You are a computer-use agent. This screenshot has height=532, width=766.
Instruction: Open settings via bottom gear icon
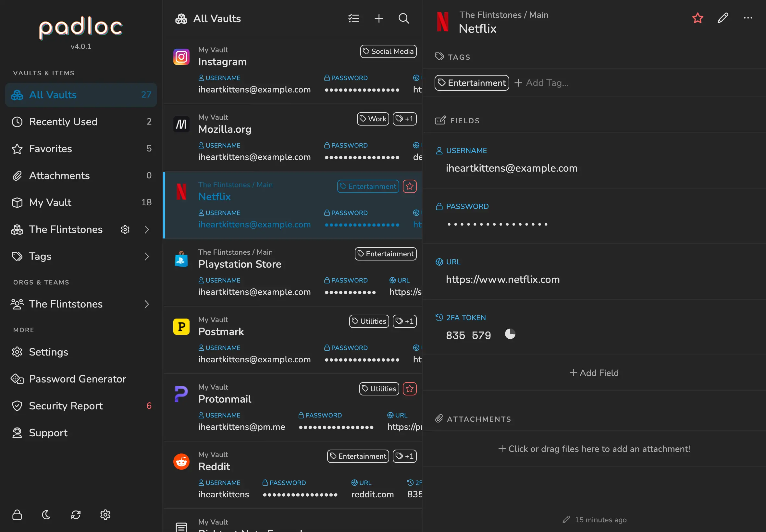point(105,515)
